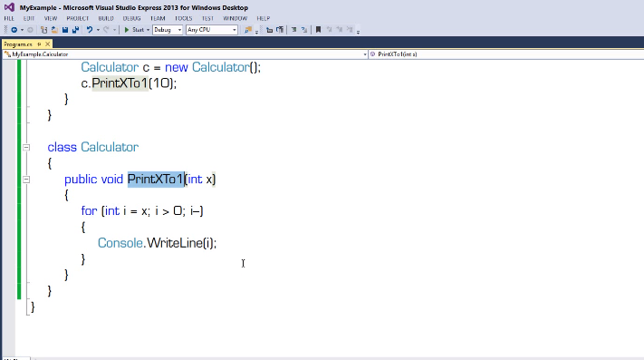Click the Increase Indent toolbar icon

304,30
